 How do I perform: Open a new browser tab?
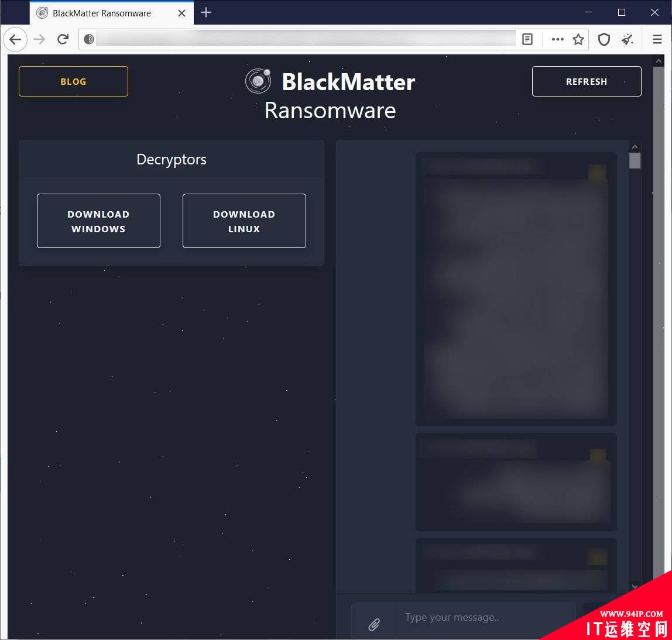(206, 12)
